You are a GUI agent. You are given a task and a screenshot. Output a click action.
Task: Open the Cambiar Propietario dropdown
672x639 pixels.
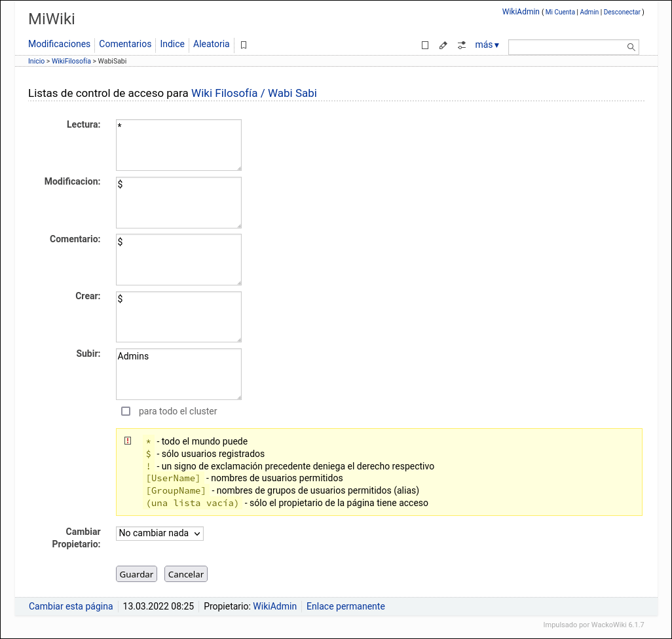click(x=160, y=534)
